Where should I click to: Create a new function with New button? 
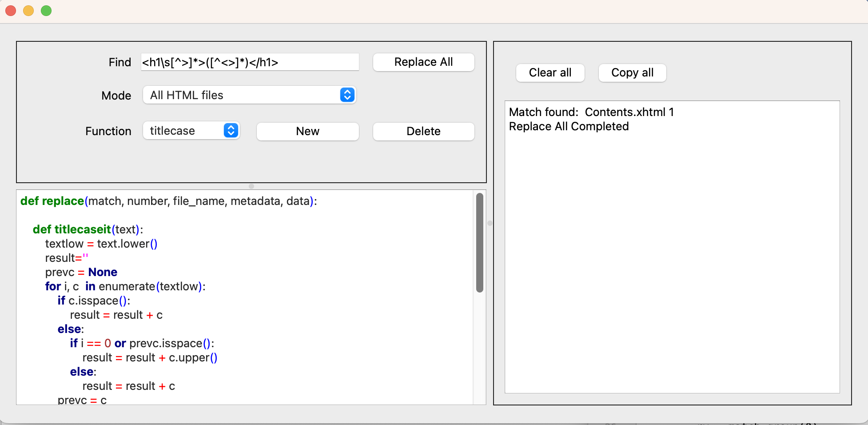point(307,131)
